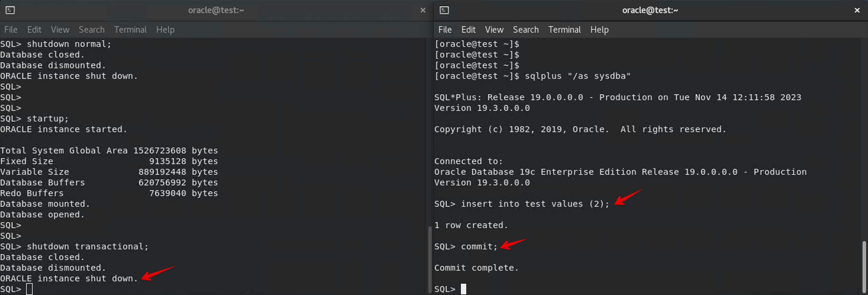Open Search menu in left terminal
The height and width of the screenshot is (295, 868).
(x=92, y=30)
